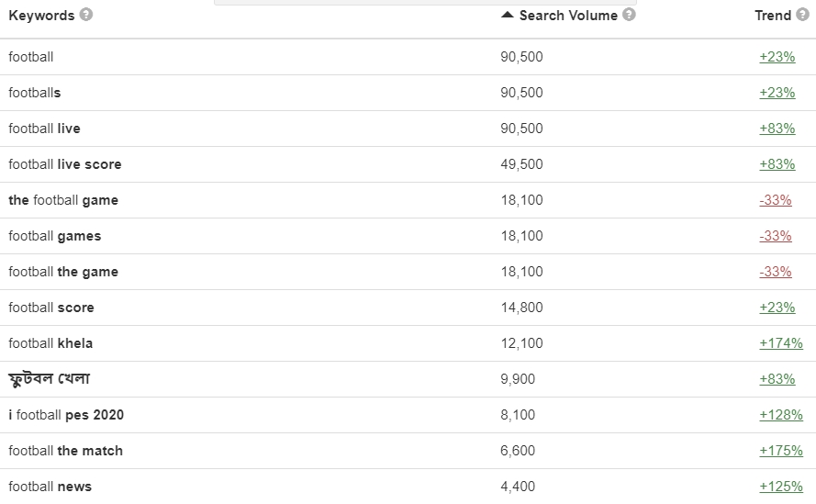Click the Keywords help question icon

85,15
